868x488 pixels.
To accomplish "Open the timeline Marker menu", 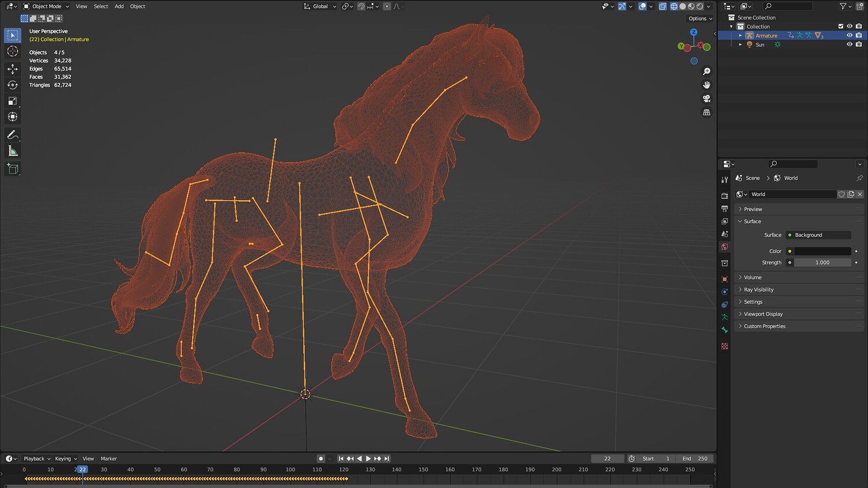I will click(x=109, y=459).
